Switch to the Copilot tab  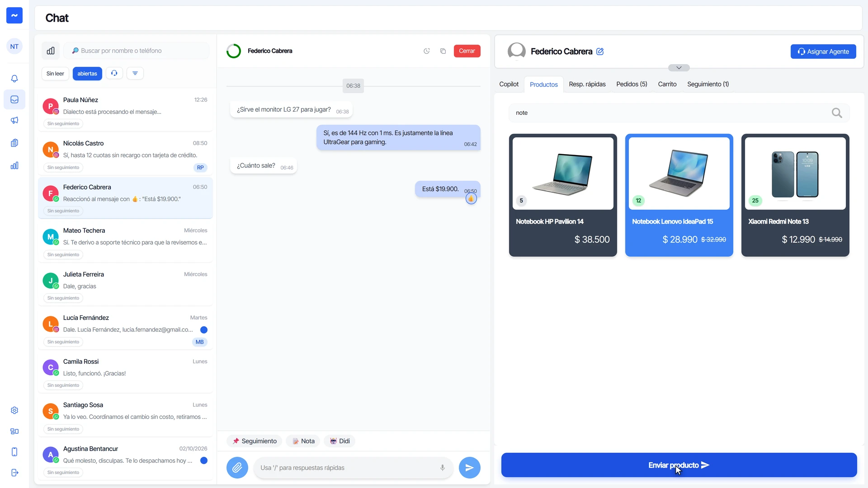[509, 84]
